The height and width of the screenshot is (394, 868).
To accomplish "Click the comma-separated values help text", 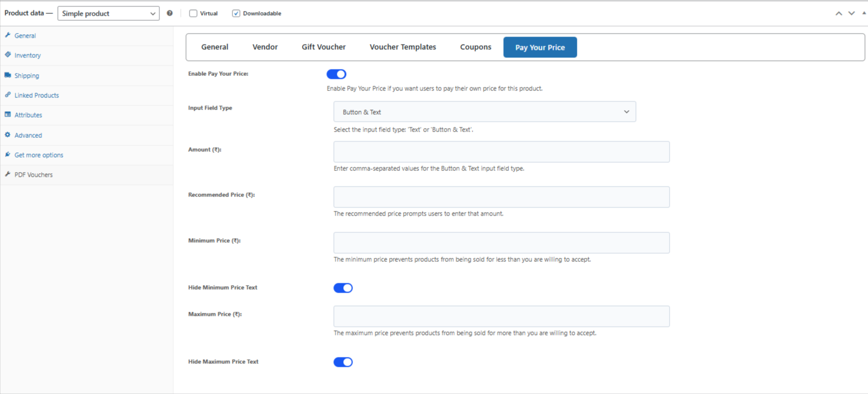I will (429, 169).
